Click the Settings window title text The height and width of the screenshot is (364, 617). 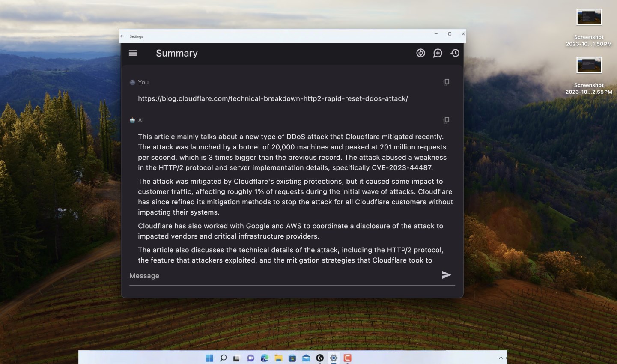[136, 36]
